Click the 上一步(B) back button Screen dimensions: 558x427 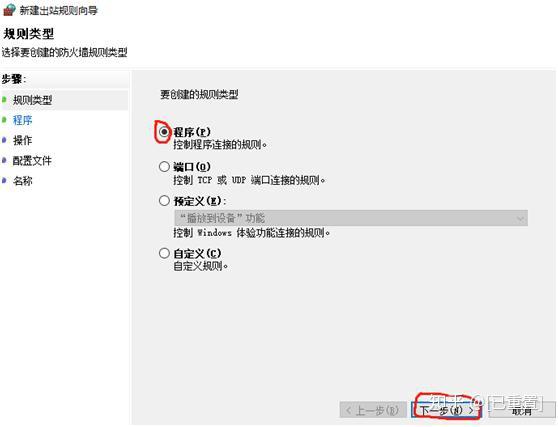click(373, 410)
